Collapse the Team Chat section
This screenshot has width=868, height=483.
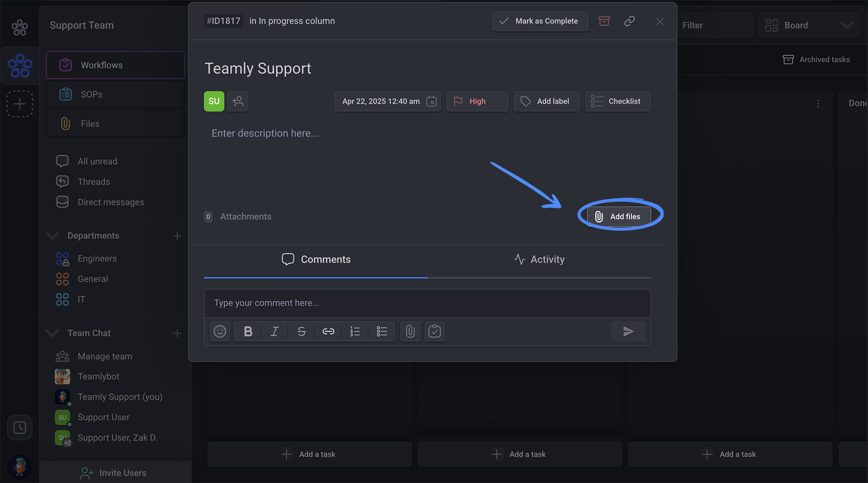(x=52, y=333)
